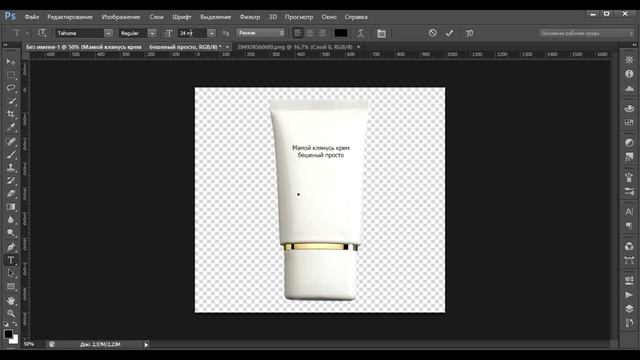Select the Brush tool
This screenshot has height=360, width=640.
coord(11,154)
